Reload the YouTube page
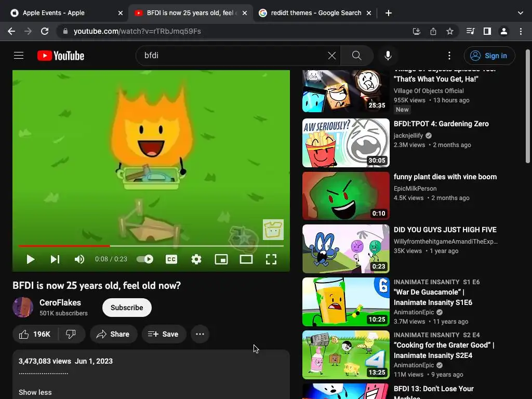 (45, 31)
